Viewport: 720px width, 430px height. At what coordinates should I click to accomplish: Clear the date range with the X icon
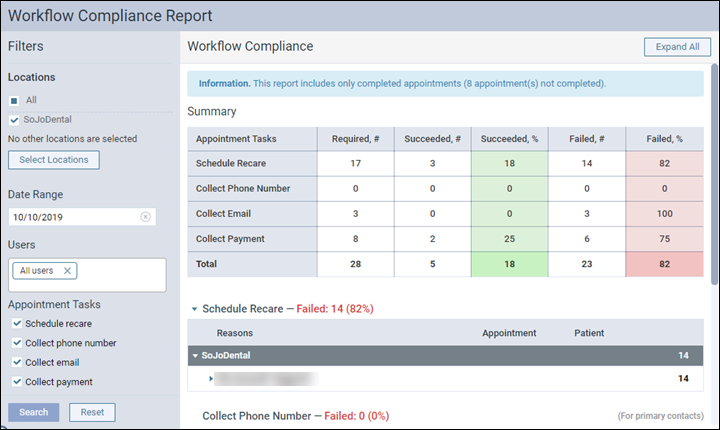coord(145,217)
